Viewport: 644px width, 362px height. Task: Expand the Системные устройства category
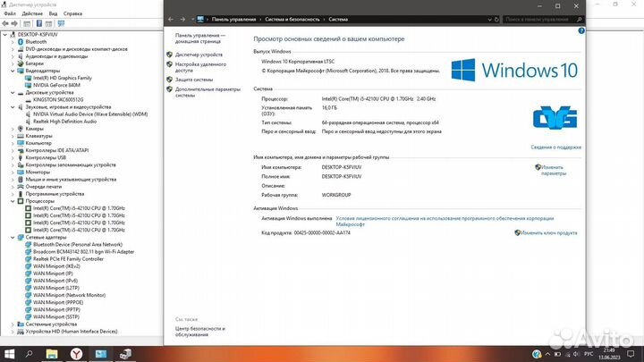(13, 324)
